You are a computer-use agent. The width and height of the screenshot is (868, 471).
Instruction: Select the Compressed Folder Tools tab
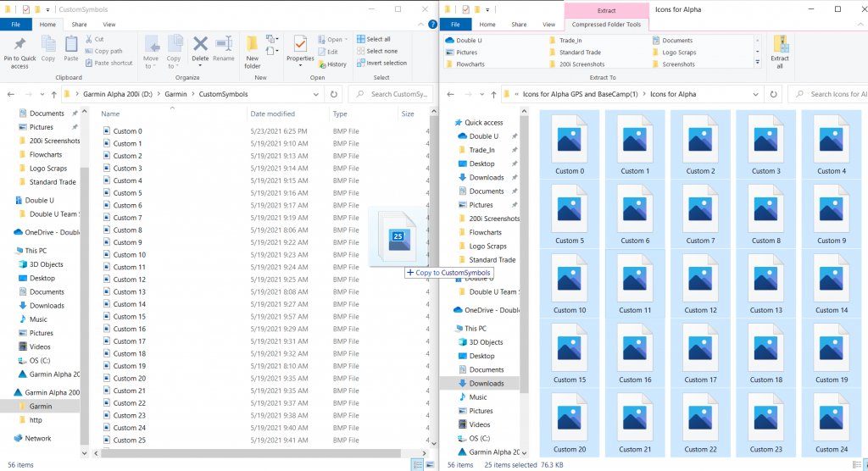(x=607, y=25)
